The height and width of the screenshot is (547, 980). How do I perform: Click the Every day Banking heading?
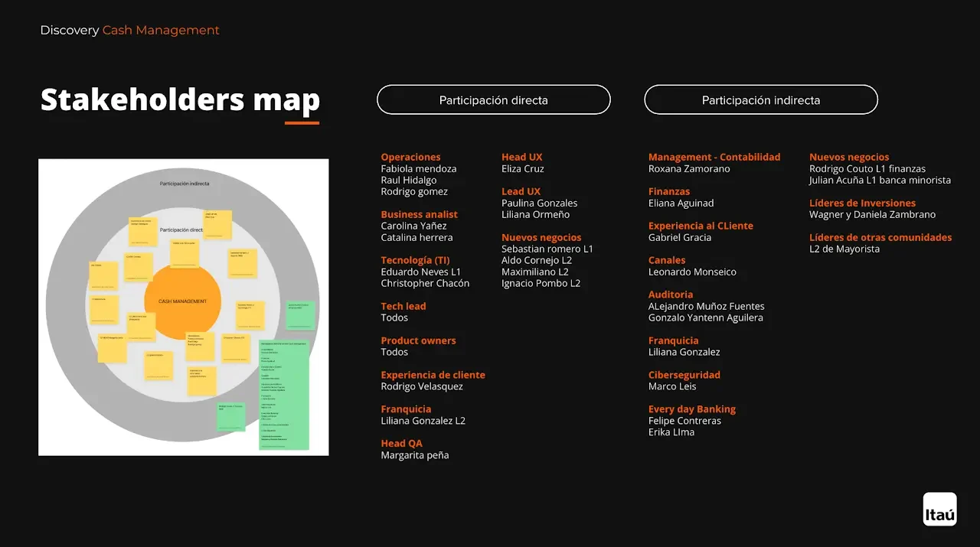(691, 409)
